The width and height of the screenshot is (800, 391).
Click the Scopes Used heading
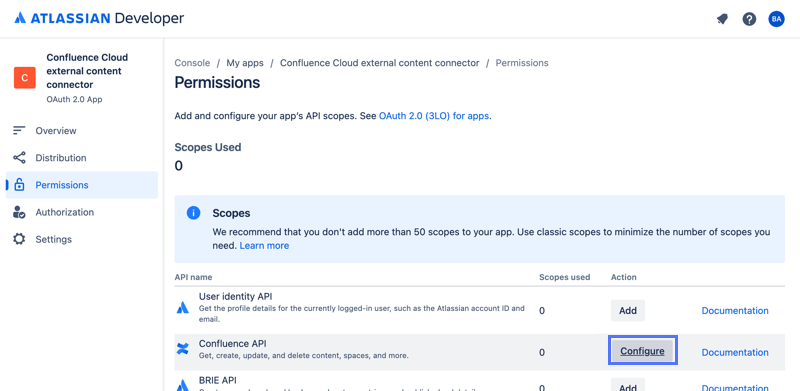[x=208, y=148]
